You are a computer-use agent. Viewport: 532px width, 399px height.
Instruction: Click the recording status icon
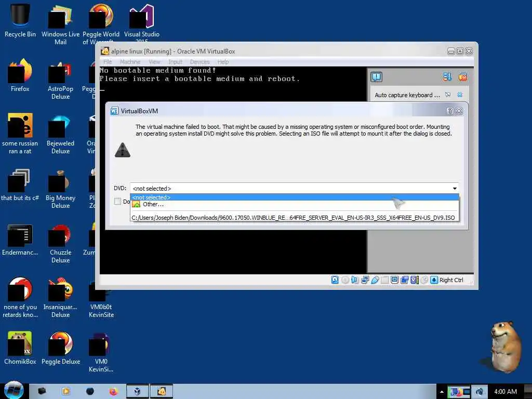pos(404,280)
